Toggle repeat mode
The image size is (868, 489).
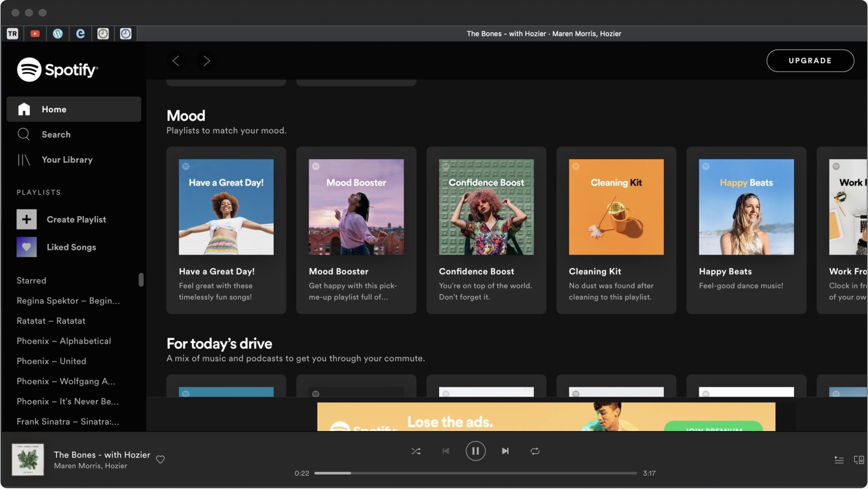[535, 451]
